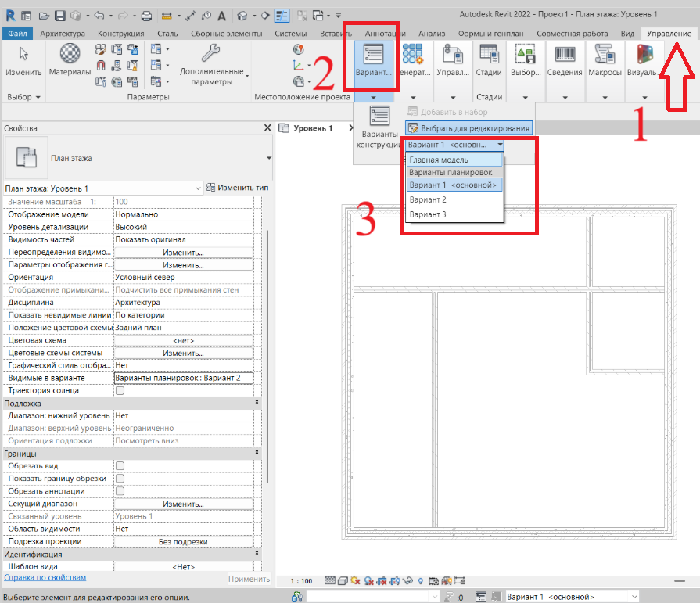Click Выбрать для редактирования button
700x603 pixels.
[x=468, y=128]
